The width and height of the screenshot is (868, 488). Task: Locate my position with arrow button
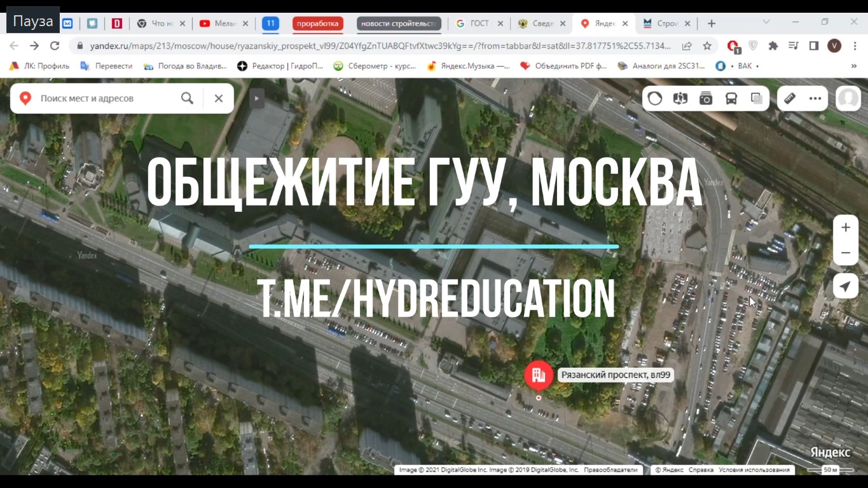click(846, 287)
